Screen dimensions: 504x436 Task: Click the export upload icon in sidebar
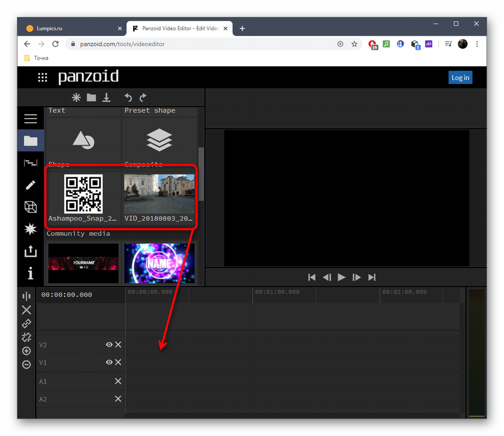click(30, 251)
